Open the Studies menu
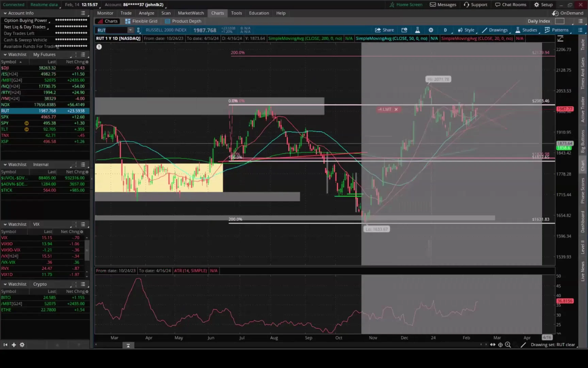 click(x=526, y=30)
